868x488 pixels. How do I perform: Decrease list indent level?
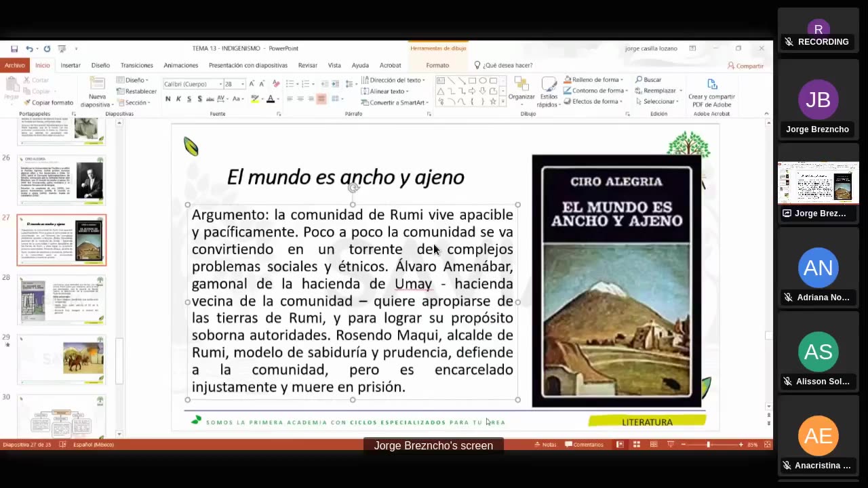click(325, 84)
